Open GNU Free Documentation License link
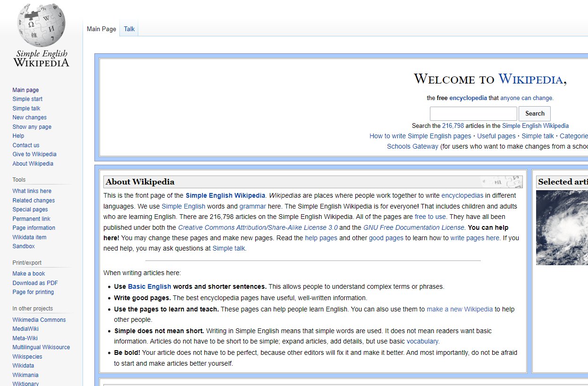This screenshot has width=588, height=386. click(414, 227)
